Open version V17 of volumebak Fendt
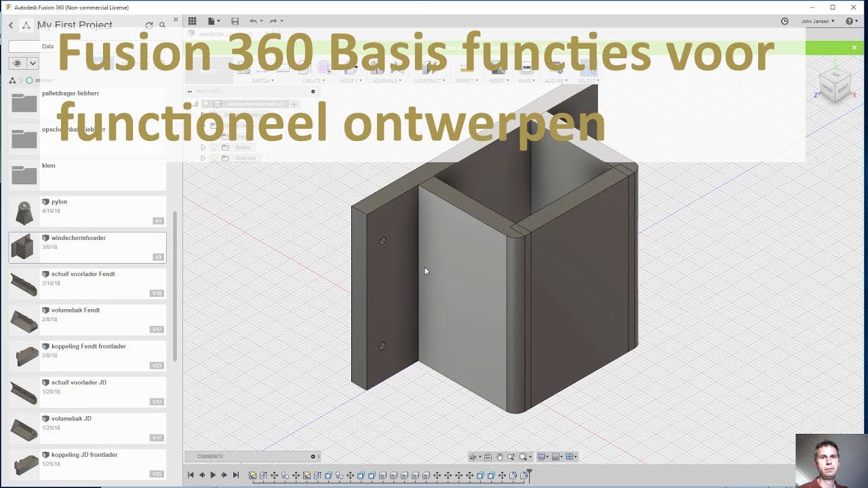Screen dimensions: 868x488 pyautogui.click(x=157, y=329)
